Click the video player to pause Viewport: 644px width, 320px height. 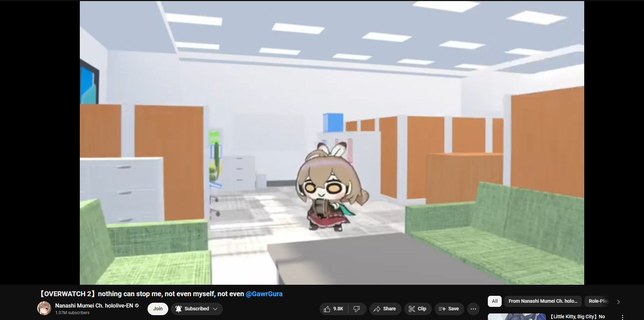(x=332, y=143)
